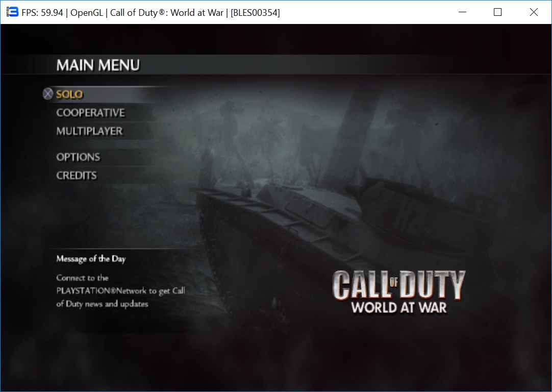Minimize the RPCS3 game window
Viewport: 552px width, 392px height.
463,12
